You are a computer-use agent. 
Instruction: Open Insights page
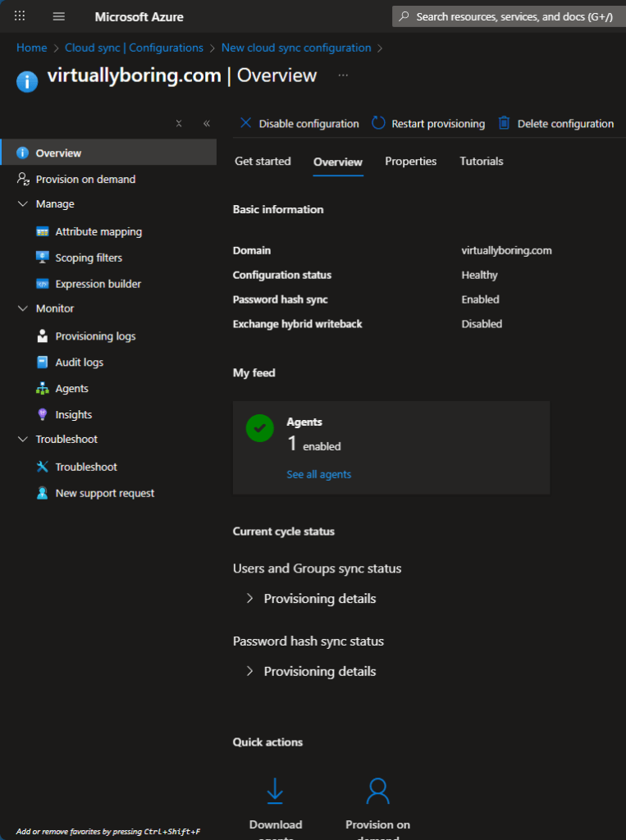tap(74, 414)
